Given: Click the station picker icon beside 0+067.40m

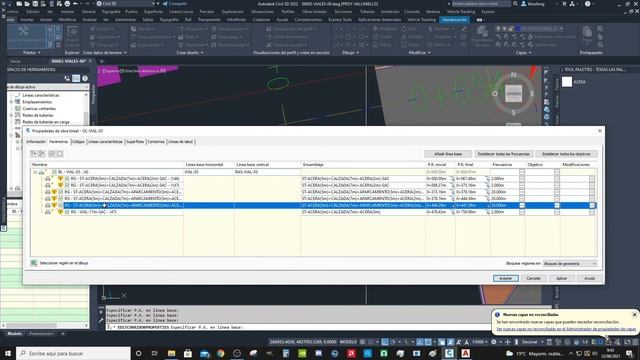Looking at the screenshot, I should pyautogui.click(x=487, y=179).
